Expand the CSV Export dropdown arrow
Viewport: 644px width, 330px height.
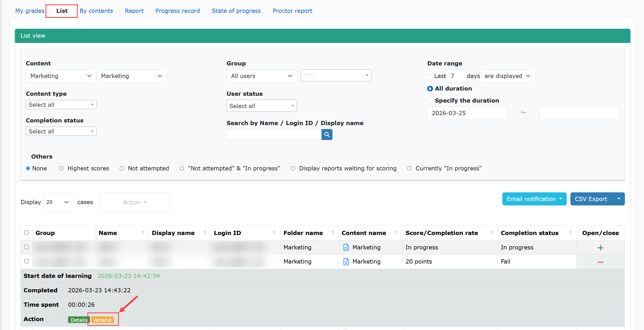(619, 199)
